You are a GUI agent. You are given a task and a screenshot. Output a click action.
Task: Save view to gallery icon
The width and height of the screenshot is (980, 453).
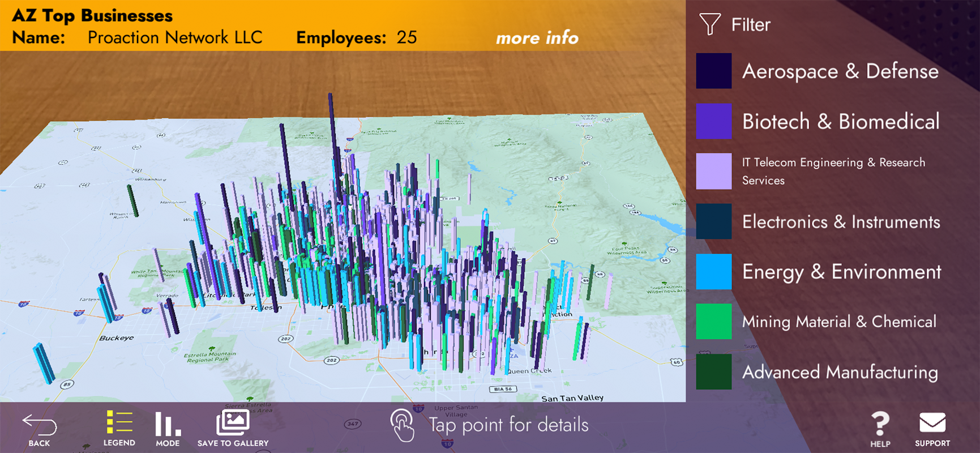coord(233,423)
